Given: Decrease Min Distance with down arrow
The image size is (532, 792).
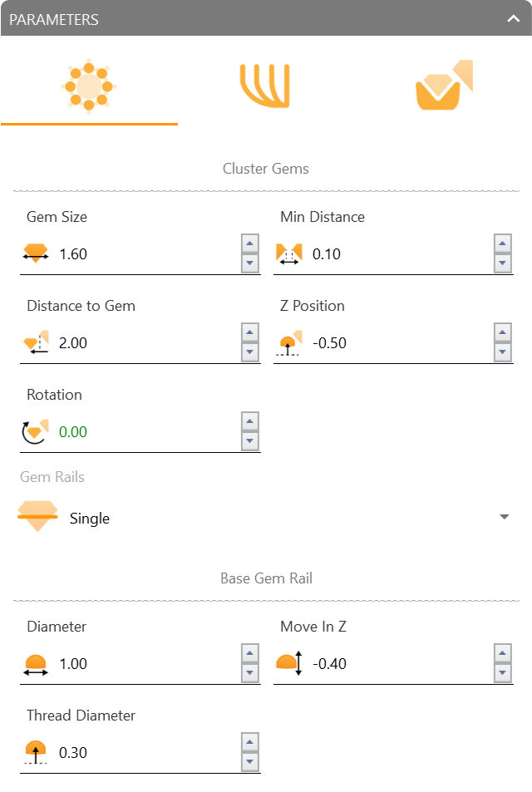Looking at the screenshot, I should [x=503, y=263].
